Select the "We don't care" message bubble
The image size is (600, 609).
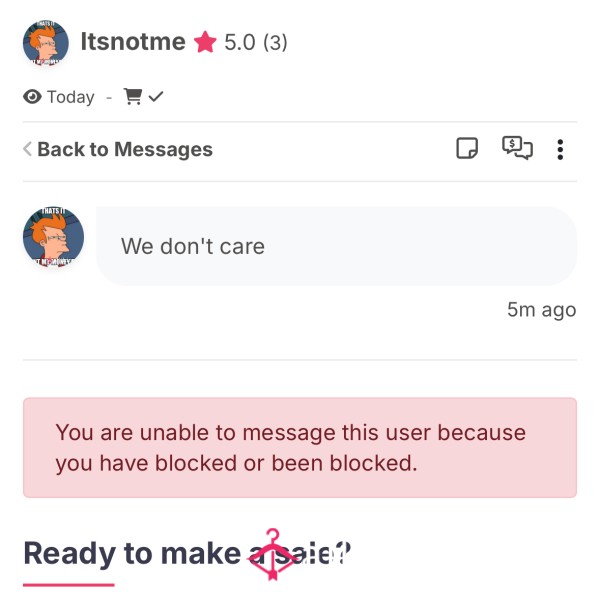336,246
